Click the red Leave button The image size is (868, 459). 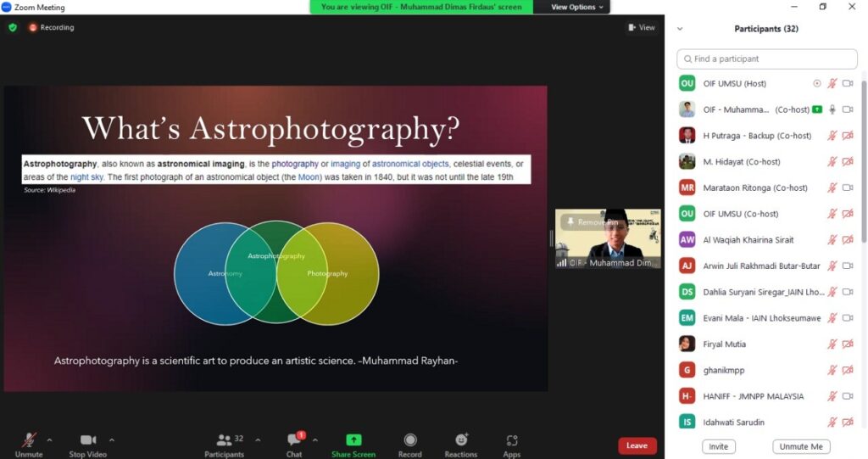pos(637,445)
